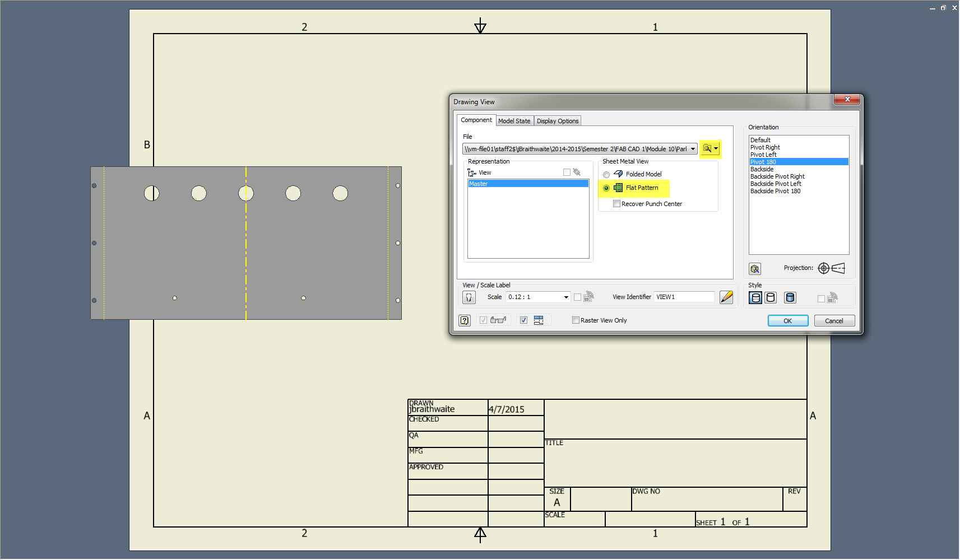
Task: Click the associative link icon in Representation
Action: point(577,172)
